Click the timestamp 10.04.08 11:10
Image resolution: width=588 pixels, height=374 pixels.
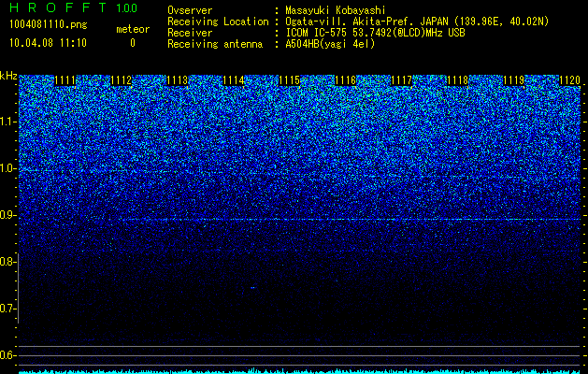pyautogui.click(x=48, y=43)
